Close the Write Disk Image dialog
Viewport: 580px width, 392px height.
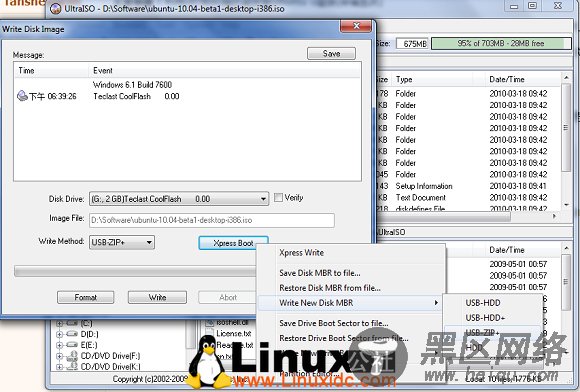[356, 26]
